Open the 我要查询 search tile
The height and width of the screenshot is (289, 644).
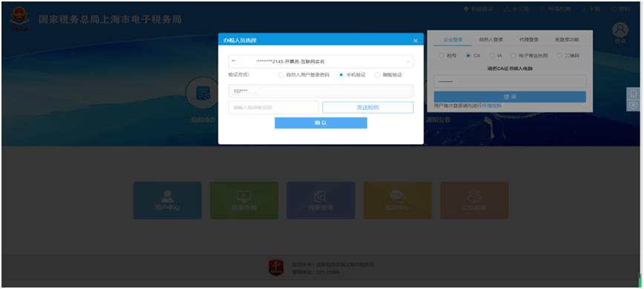click(321, 201)
